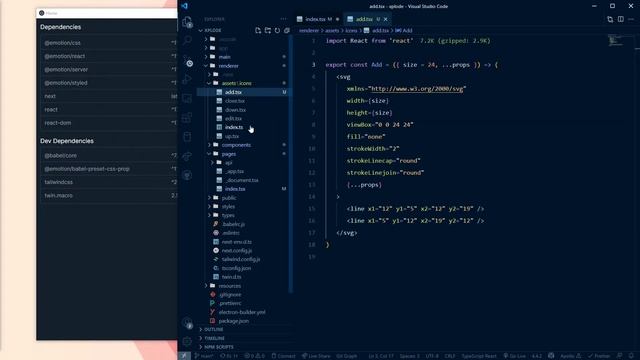Expand the resources folder

[x=229, y=286]
